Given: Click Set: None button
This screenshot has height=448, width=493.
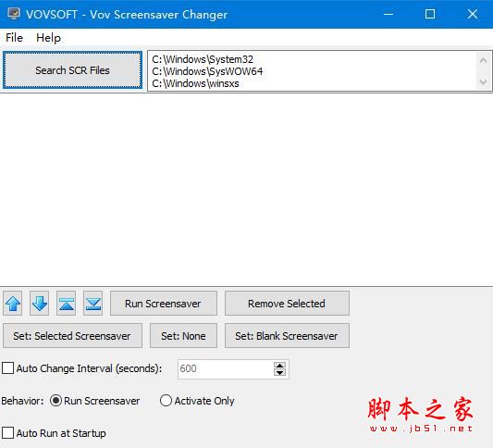Looking at the screenshot, I should pos(184,336).
